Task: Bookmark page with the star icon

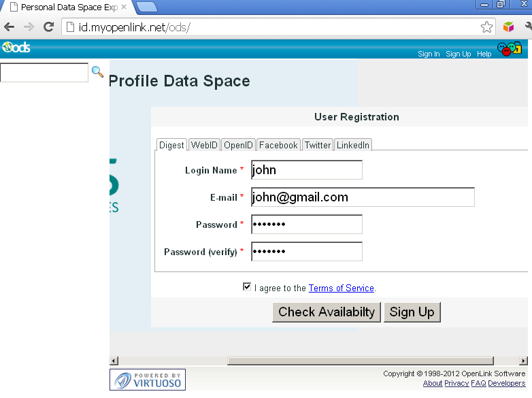Action: click(486, 27)
